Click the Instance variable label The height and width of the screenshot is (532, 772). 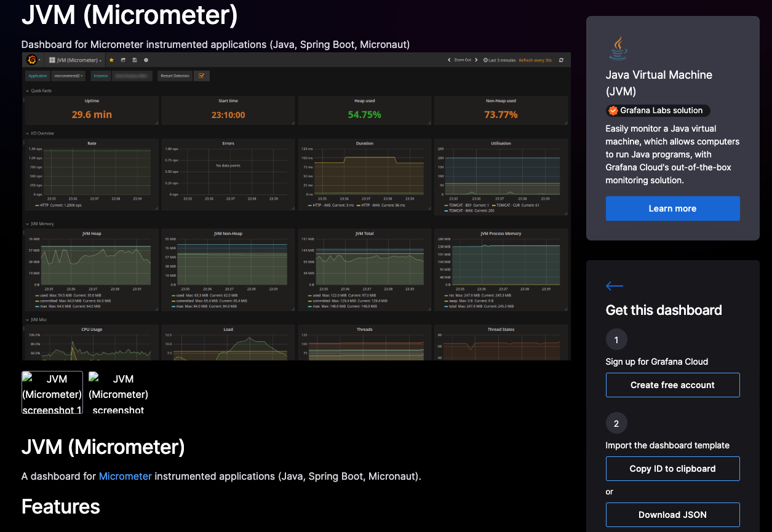(x=101, y=76)
